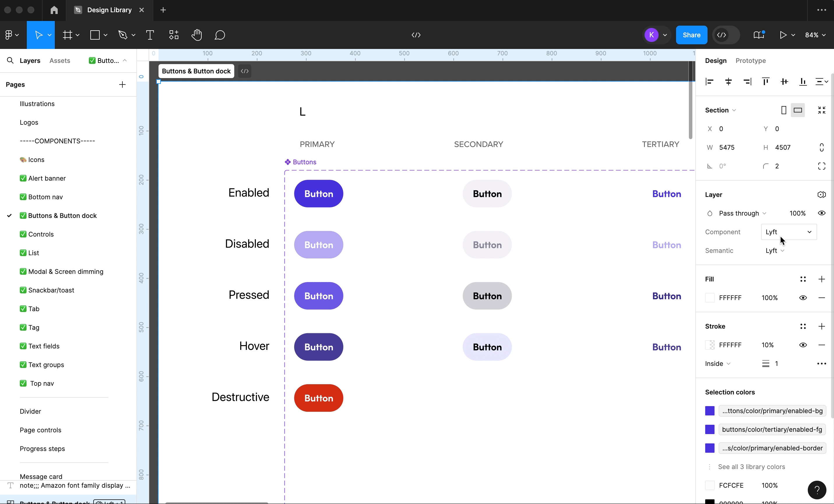
Task: Click the primary enabled-bg color swatch
Action: [710, 411]
